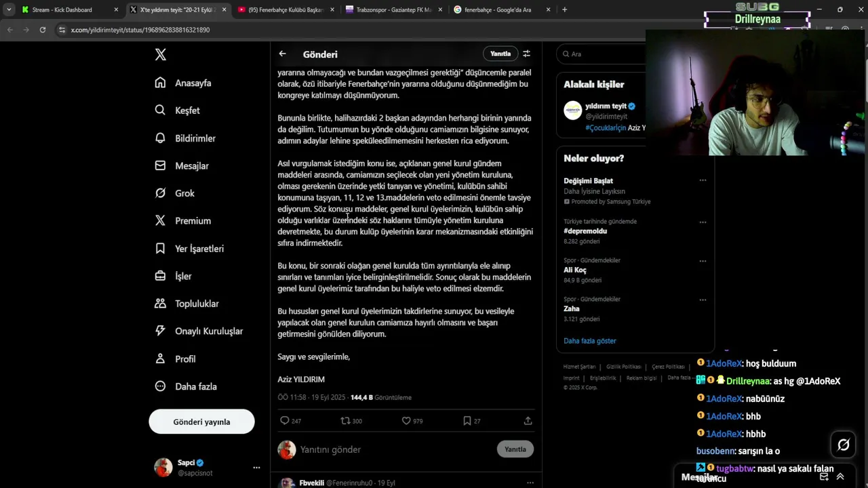This screenshot has height=488, width=868.
Task: Open Grok icon in sidebar
Action: pyautogui.click(x=160, y=193)
